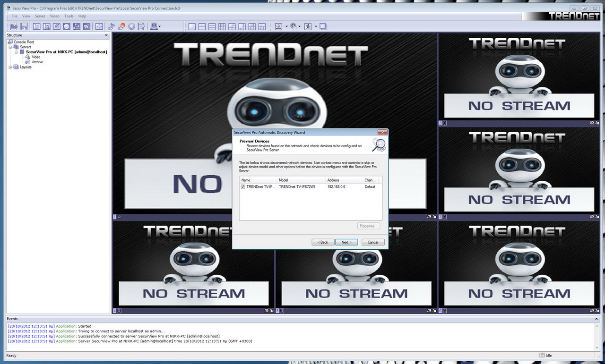Click the Model column header

[x=302, y=180]
